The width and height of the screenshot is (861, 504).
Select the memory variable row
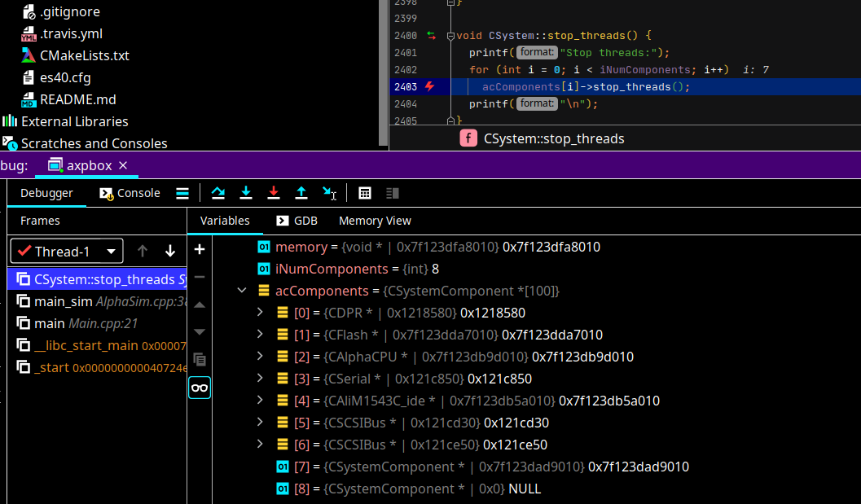(x=428, y=247)
